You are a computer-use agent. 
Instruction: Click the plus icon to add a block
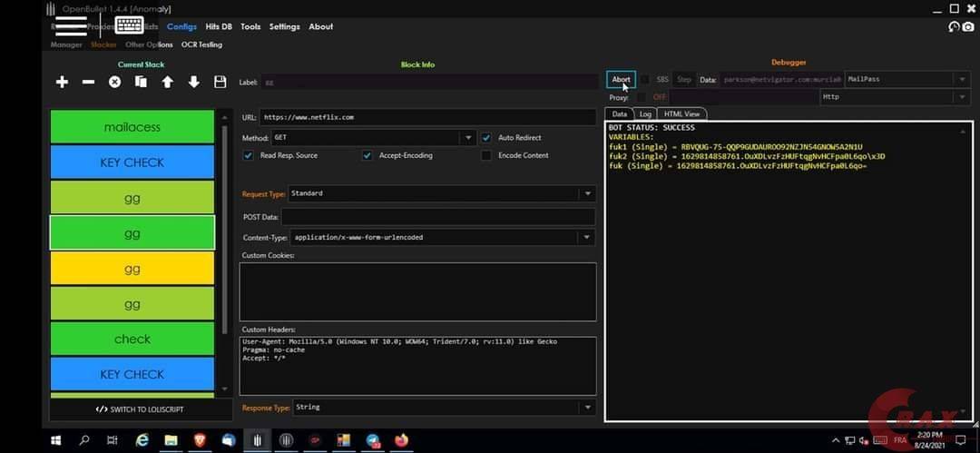tap(62, 82)
